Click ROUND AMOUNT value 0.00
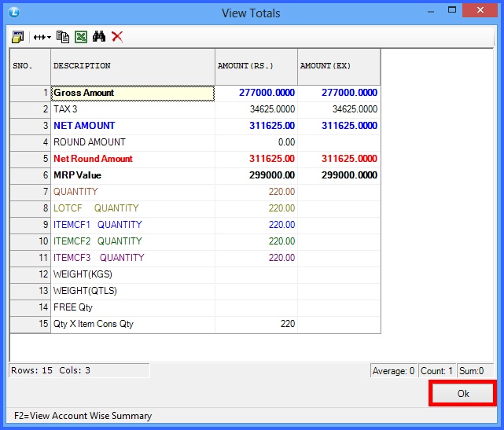Viewport: 504px width, 430px height. [x=256, y=142]
